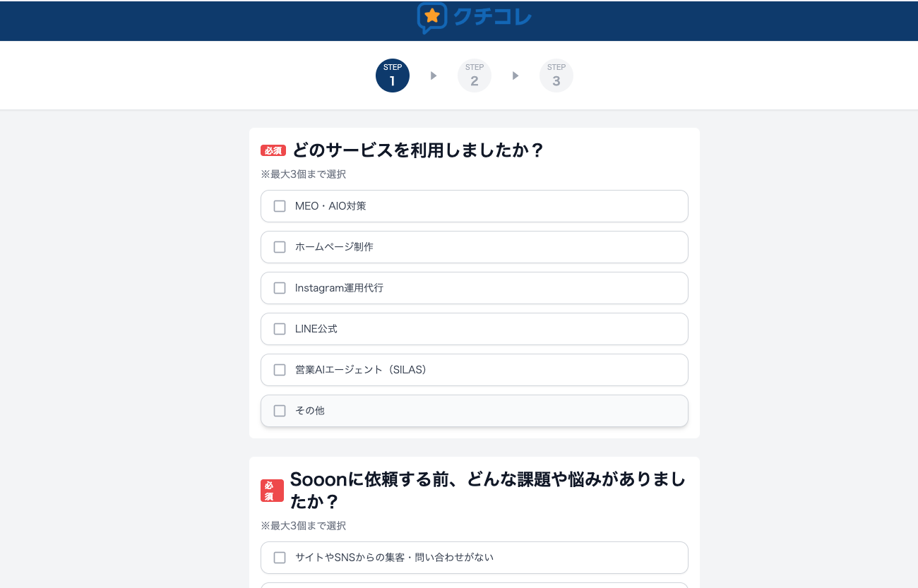
Task: Jump to STEP 2 indicator
Action: (475, 76)
